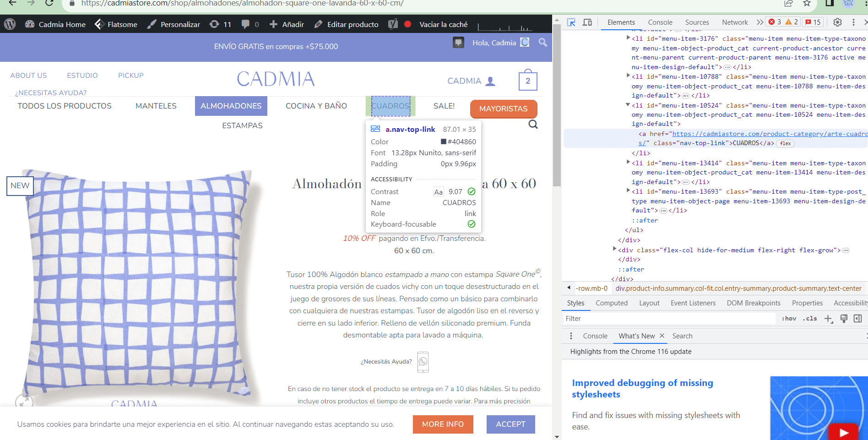The height and width of the screenshot is (440, 868).
Task: Switch to the Console tab in DevTools
Action: (x=660, y=22)
